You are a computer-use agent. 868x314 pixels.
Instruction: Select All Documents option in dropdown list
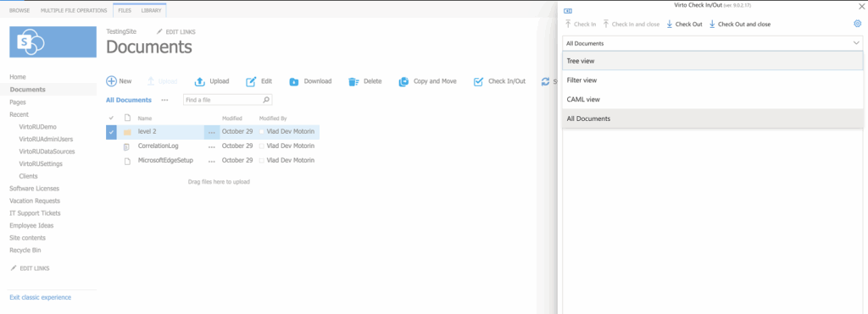tap(713, 118)
